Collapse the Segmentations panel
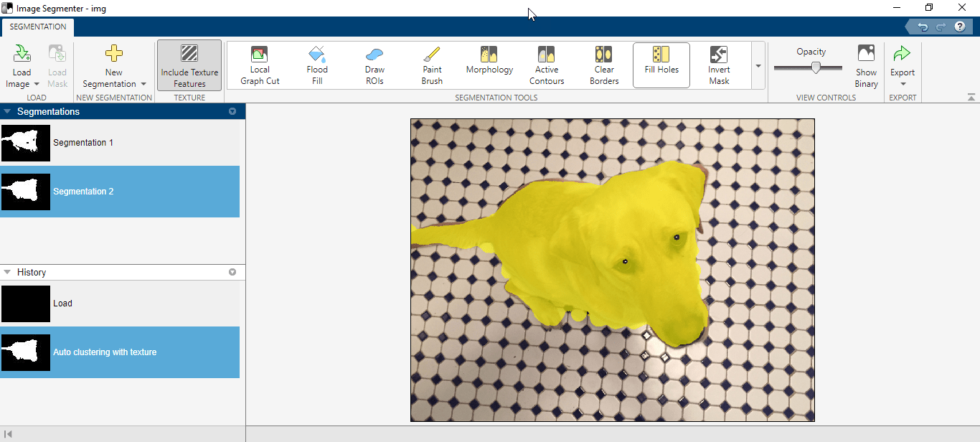Image resolution: width=980 pixels, height=442 pixels. coord(7,111)
